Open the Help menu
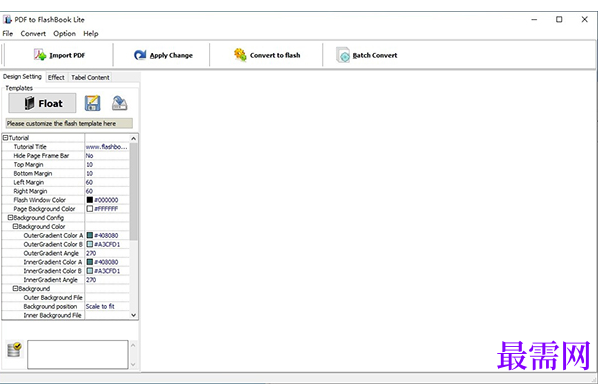Screen dimensions: 609x387 click(x=90, y=34)
